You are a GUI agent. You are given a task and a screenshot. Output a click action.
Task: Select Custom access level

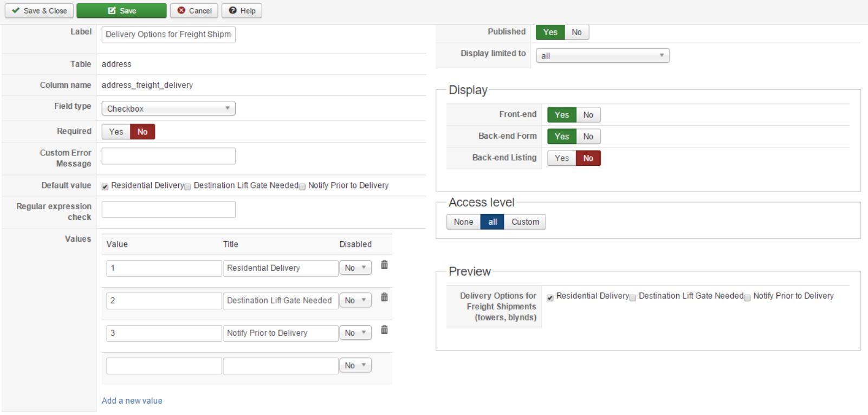coord(525,222)
